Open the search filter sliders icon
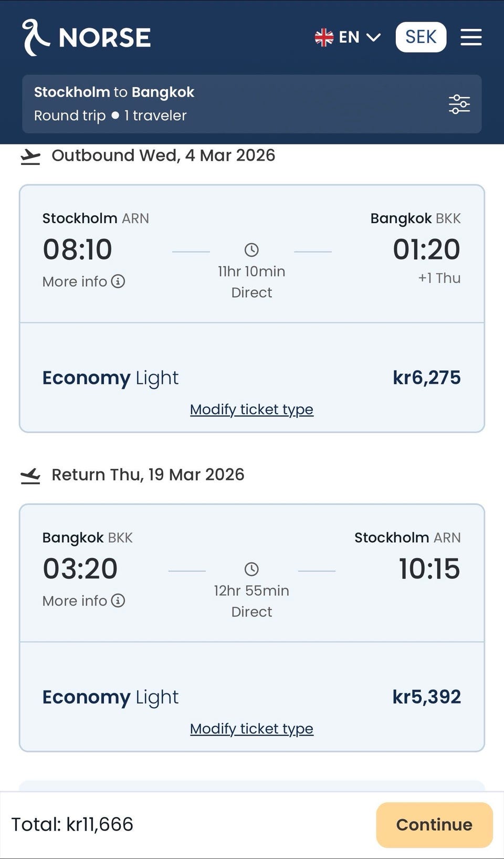This screenshot has height=859, width=504. [459, 104]
